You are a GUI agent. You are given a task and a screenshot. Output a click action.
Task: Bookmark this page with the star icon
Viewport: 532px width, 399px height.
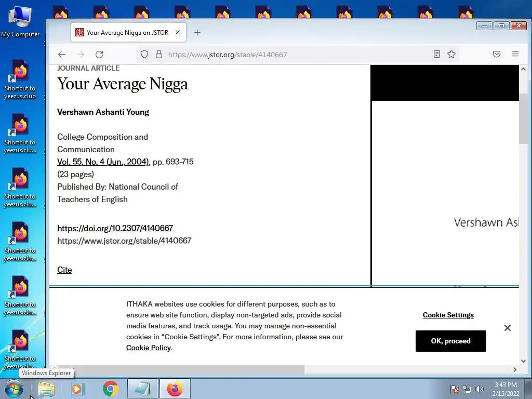point(451,54)
